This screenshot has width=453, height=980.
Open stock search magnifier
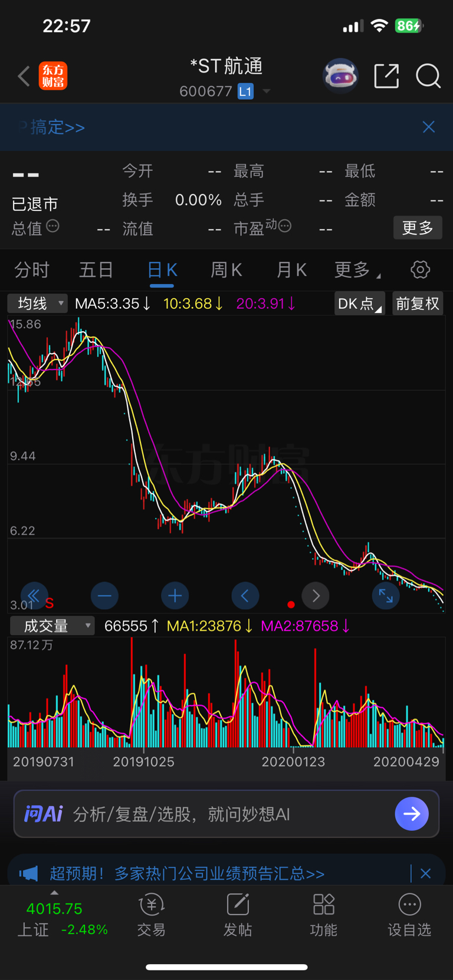point(428,76)
